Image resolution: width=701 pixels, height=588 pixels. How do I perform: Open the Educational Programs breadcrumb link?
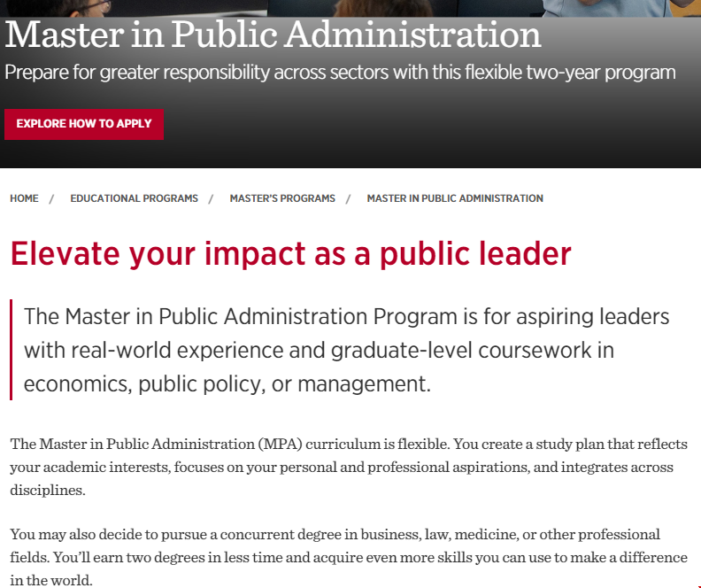(x=134, y=198)
